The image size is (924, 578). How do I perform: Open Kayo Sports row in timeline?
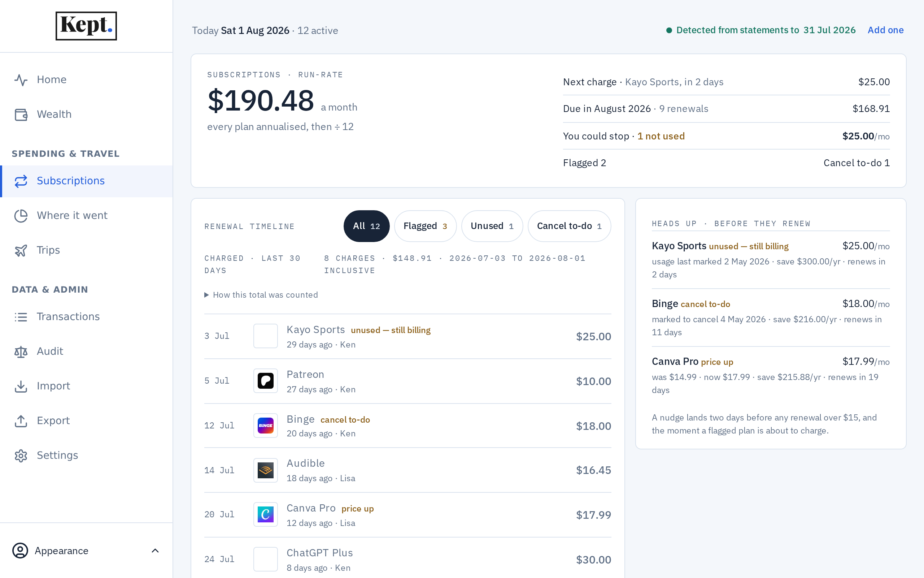tap(408, 336)
